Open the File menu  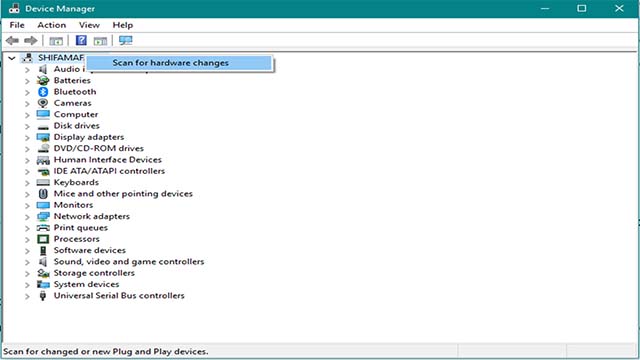tap(17, 25)
